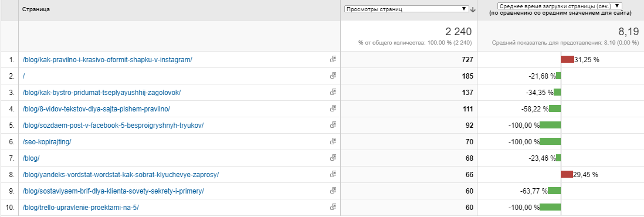Image resolution: width=644 pixels, height=217 pixels.
Task: Click pageviews cell 66
Action: (469, 175)
